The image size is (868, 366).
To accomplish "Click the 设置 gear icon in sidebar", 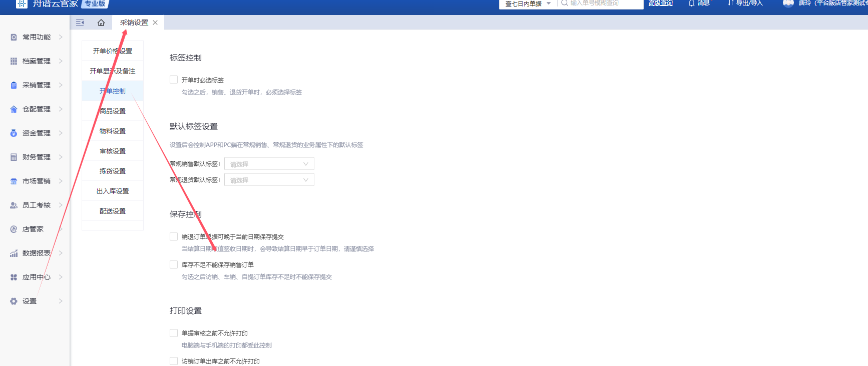I will pos(14,301).
